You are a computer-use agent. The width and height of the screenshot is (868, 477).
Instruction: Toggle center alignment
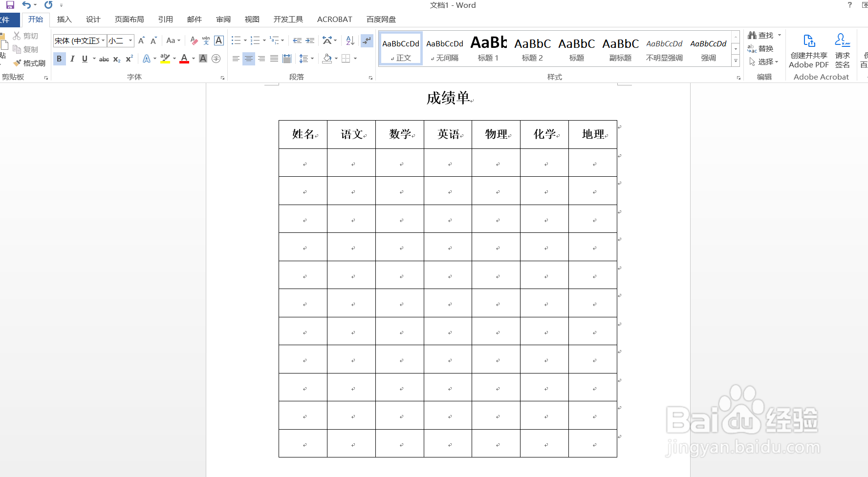point(249,59)
